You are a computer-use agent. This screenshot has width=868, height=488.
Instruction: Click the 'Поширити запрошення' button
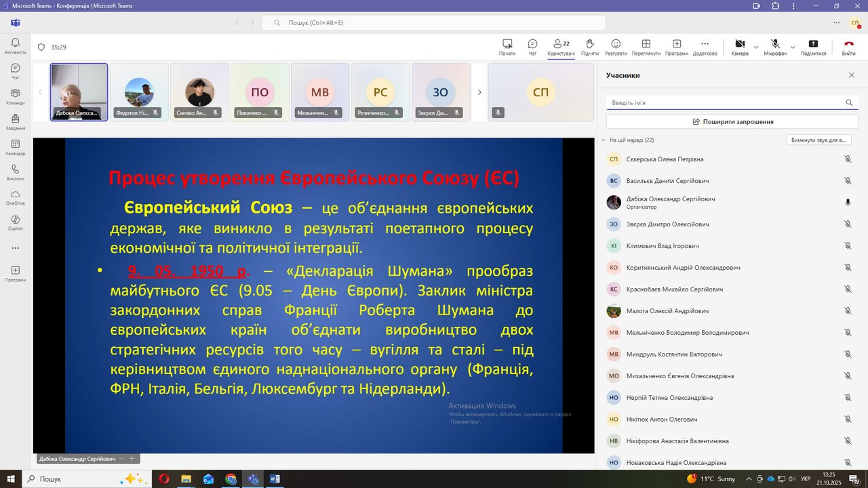pos(732,121)
